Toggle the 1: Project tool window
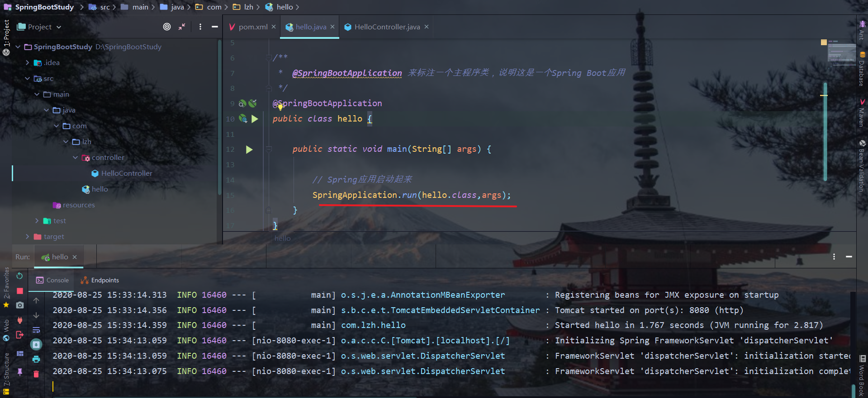The image size is (868, 398). [x=6, y=37]
